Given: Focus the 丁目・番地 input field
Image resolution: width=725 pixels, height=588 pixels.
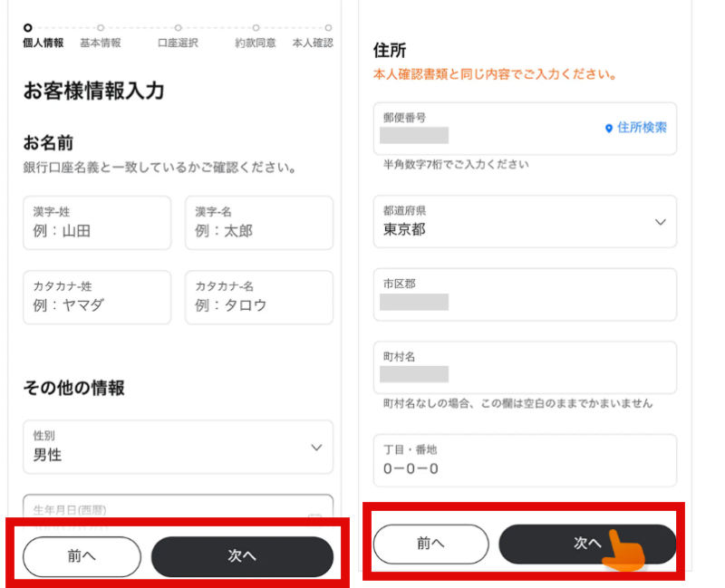Looking at the screenshot, I should coord(525,460).
